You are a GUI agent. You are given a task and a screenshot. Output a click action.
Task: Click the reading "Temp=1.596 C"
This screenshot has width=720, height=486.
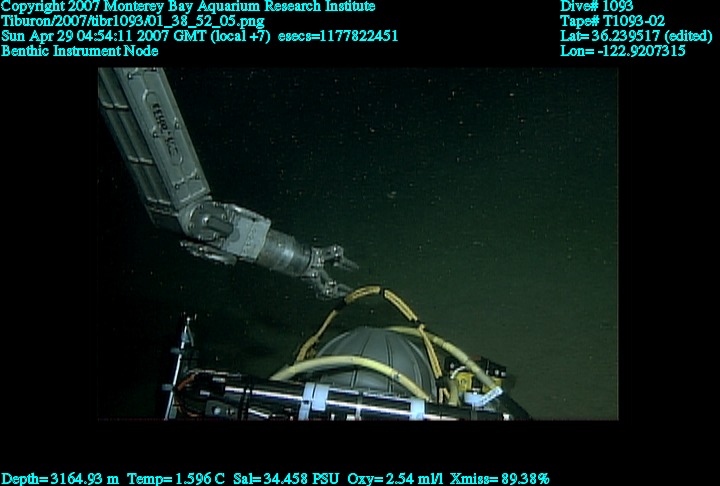176,479
